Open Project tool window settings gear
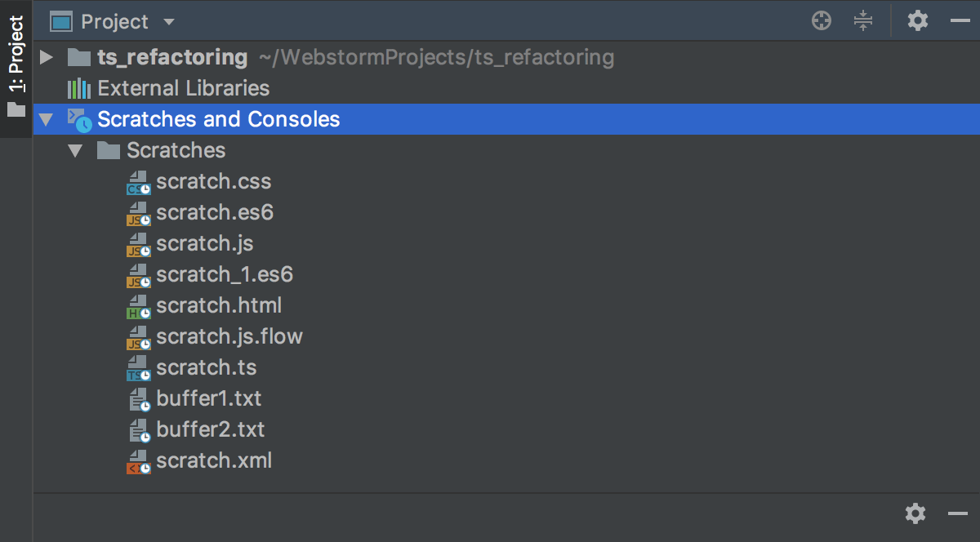The width and height of the screenshot is (980, 542). pyautogui.click(x=918, y=21)
